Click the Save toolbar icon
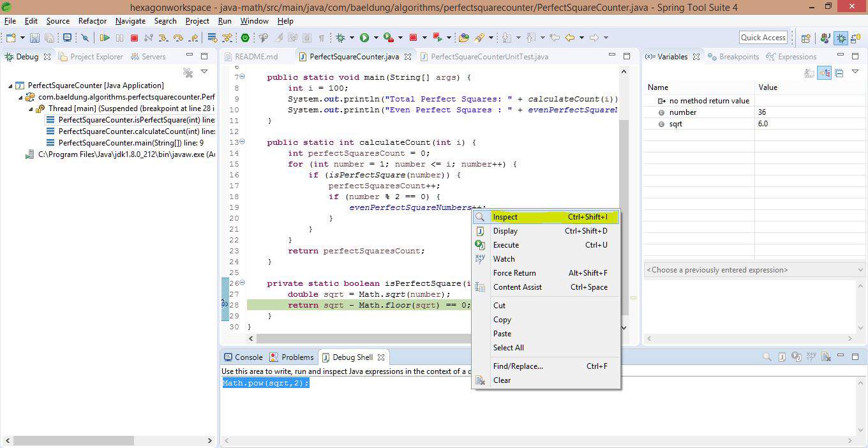The height and width of the screenshot is (448, 868). pyautogui.click(x=34, y=38)
